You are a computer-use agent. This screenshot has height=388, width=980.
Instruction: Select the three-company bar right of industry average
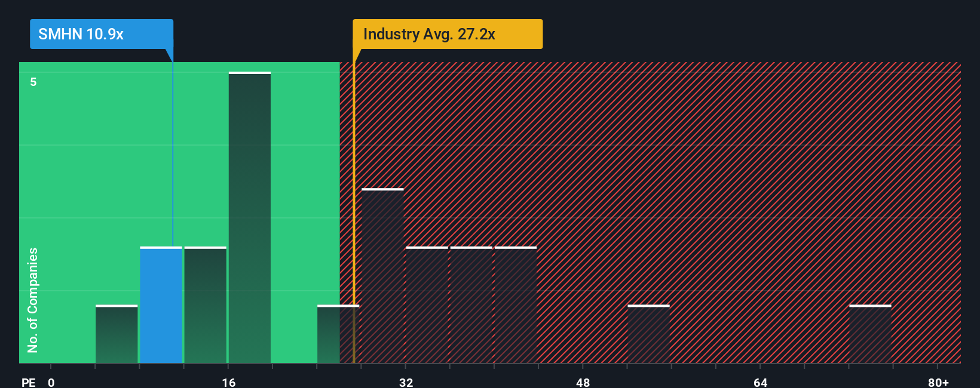point(382,276)
